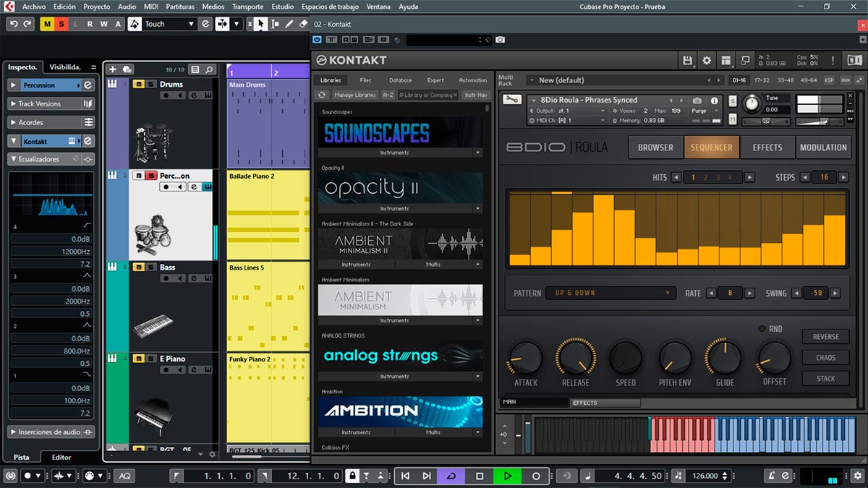The height and width of the screenshot is (488, 868).
Task: Click the Stop transport button
Action: (x=479, y=476)
